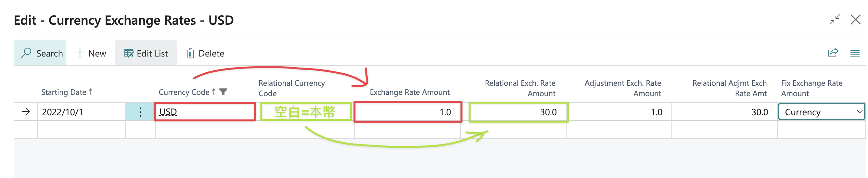The height and width of the screenshot is (178, 868).
Task: Click the Relational Currency Code cell
Action: (x=305, y=112)
